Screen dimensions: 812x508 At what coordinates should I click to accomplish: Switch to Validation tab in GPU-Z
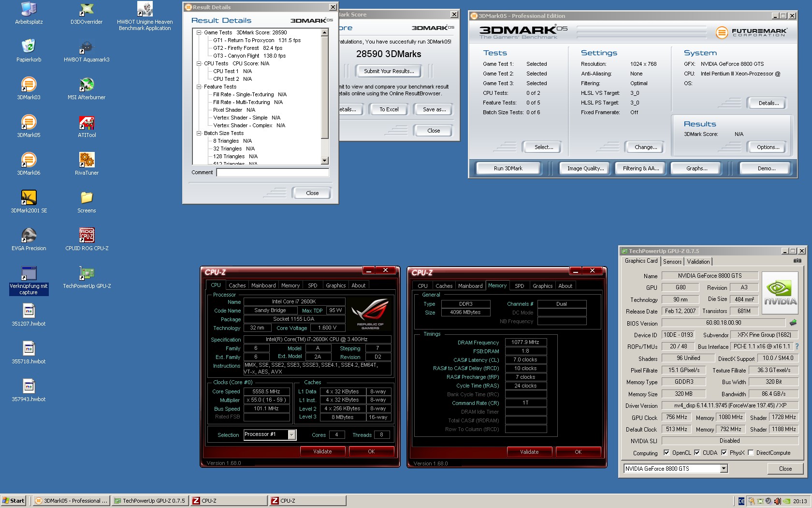pos(698,262)
